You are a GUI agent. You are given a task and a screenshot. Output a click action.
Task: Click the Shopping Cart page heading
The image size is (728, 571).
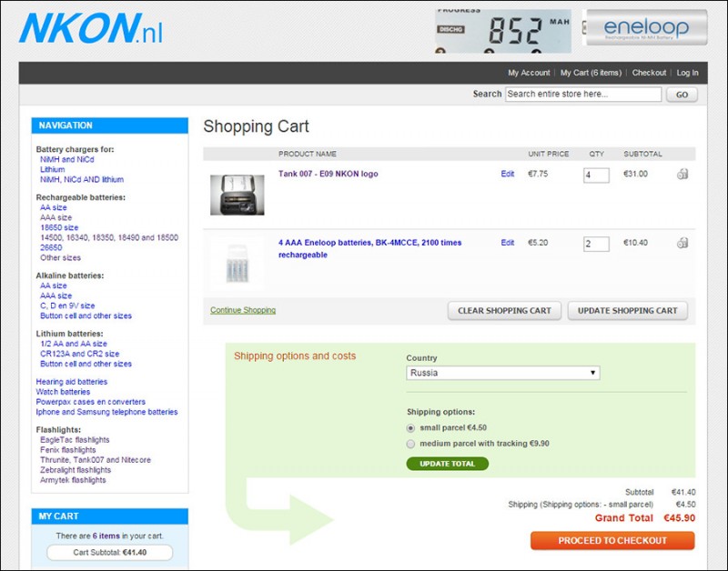[x=257, y=126]
